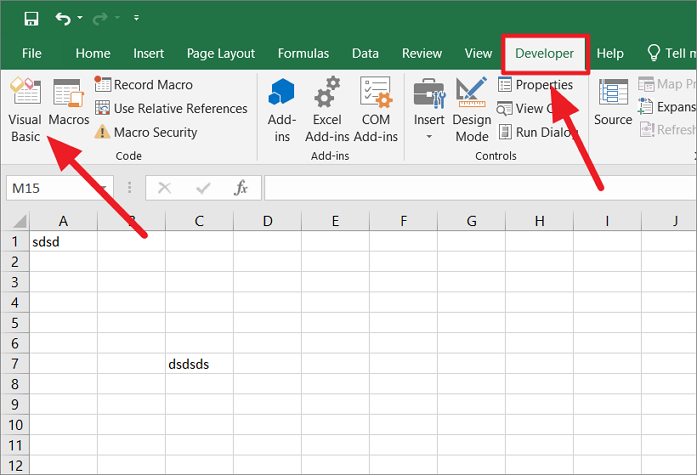Viewport: 697px width, 475px height.
Task: Click the Undo arrow icon
Action: coord(63,18)
